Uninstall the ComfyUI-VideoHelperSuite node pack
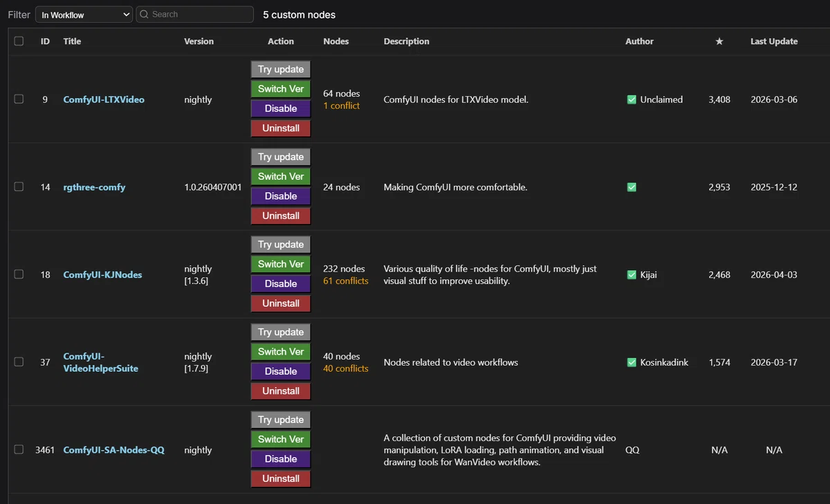The image size is (830, 504). 281,391
